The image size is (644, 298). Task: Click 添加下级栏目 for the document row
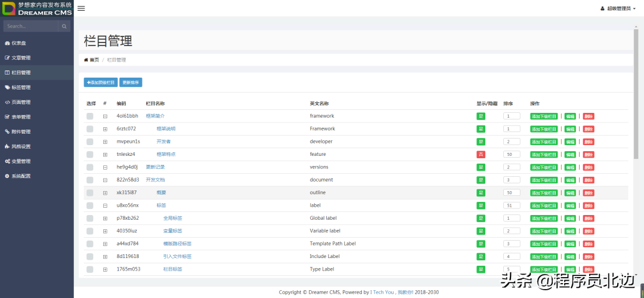pyautogui.click(x=544, y=180)
